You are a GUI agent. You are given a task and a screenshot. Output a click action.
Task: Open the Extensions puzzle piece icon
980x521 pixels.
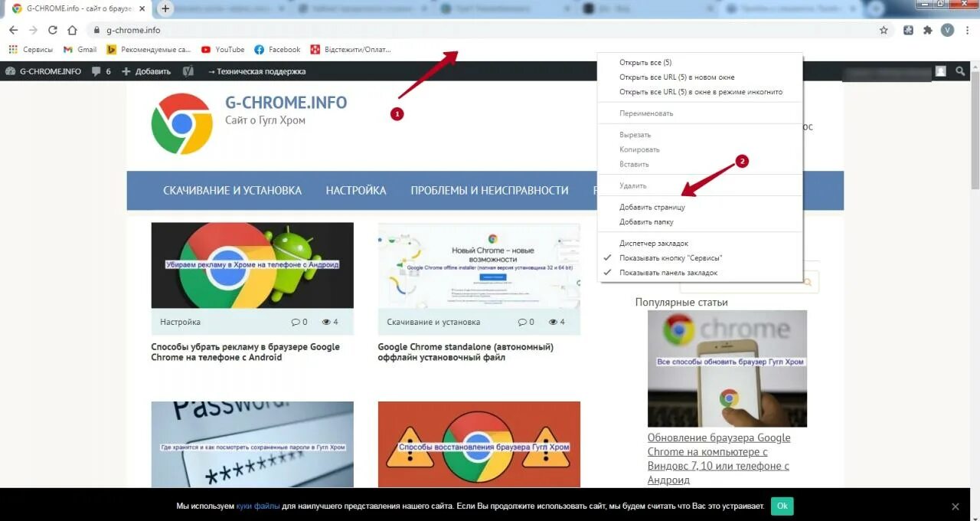click(x=928, y=30)
